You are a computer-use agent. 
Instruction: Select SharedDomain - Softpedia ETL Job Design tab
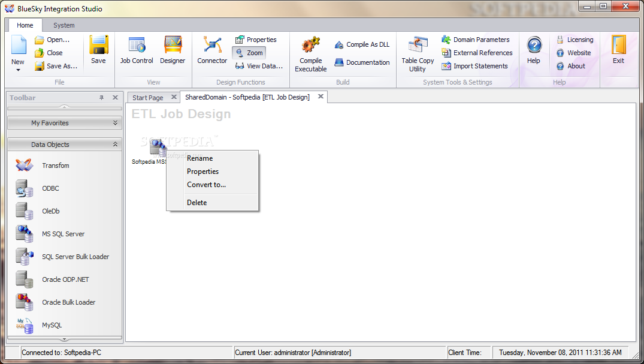pyautogui.click(x=247, y=97)
